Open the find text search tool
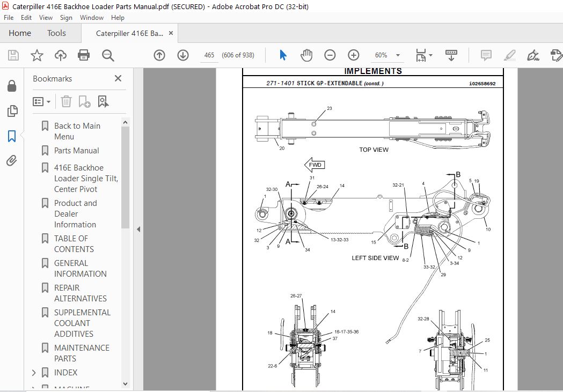This screenshot has width=563, height=392. tap(108, 55)
